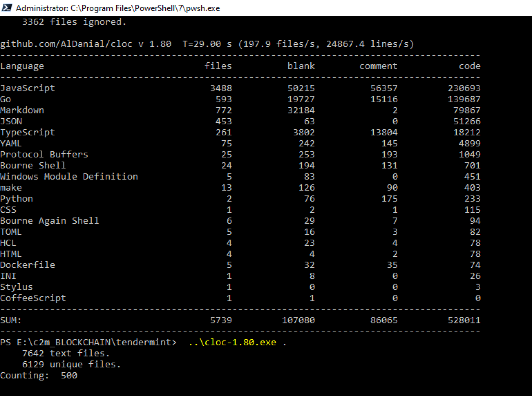Click the code column header
The image size is (532, 409).
[470, 66]
